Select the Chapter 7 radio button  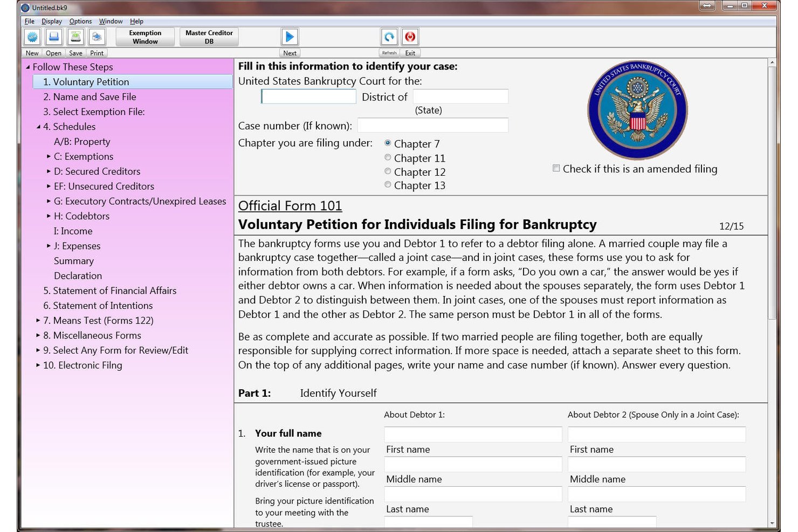pos(388,143)
